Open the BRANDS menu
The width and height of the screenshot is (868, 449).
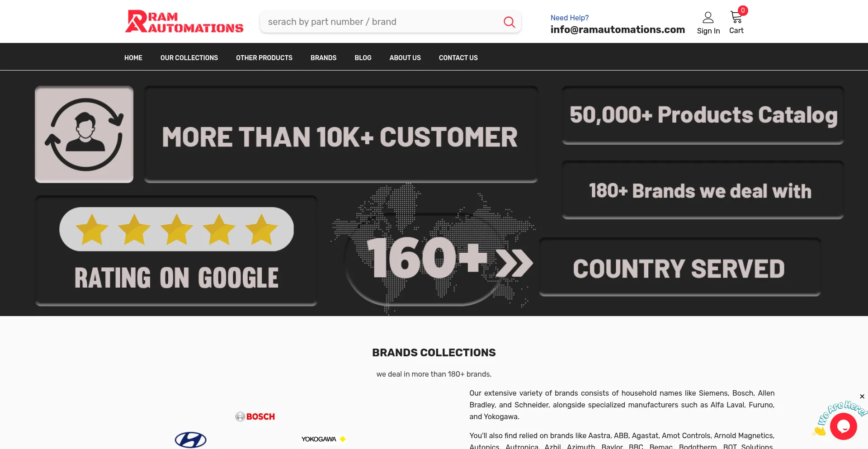(323, 58)
